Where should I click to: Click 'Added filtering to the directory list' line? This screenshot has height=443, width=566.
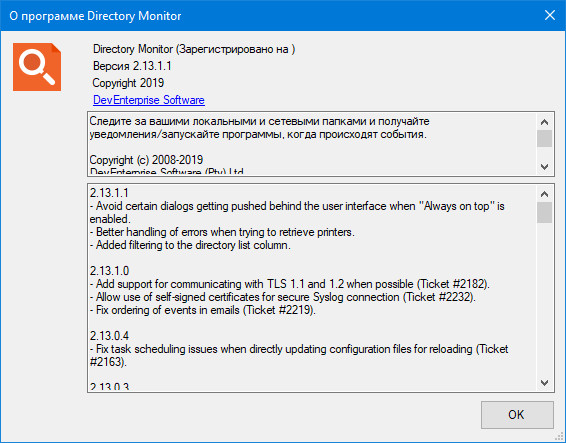(x=190, y=245)
